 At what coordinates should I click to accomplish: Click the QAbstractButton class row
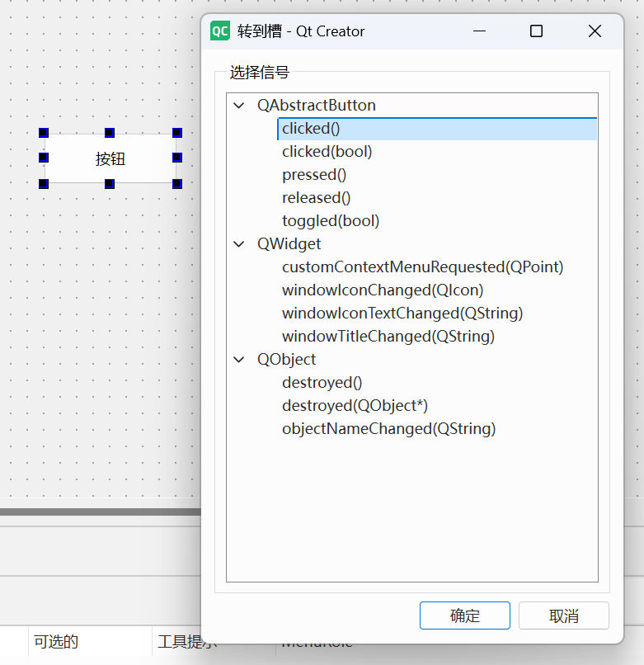(x=317, y=105)
